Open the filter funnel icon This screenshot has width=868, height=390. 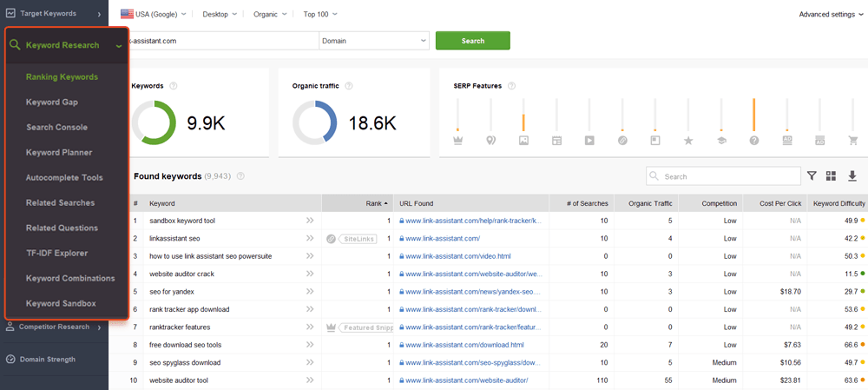[x=812, y=176]
